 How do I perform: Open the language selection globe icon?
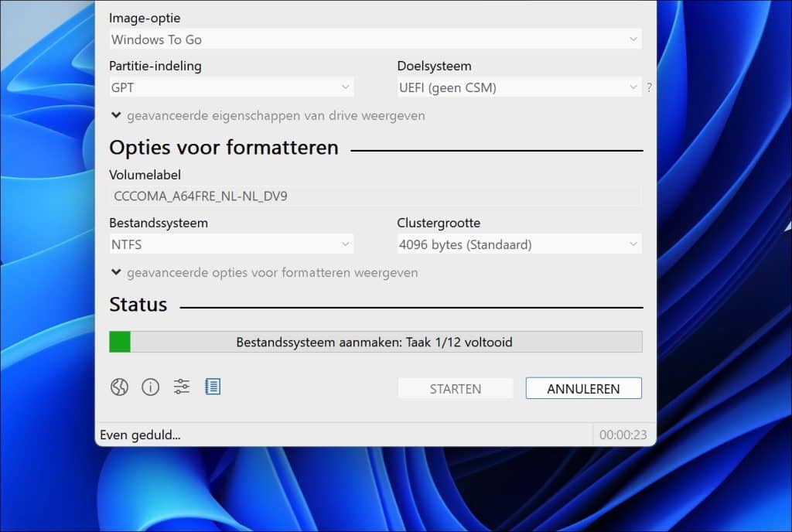[x=119, y=387]
